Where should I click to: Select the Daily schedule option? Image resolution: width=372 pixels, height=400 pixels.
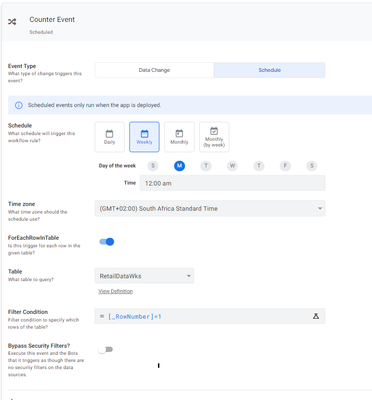[x=109, y=137]
